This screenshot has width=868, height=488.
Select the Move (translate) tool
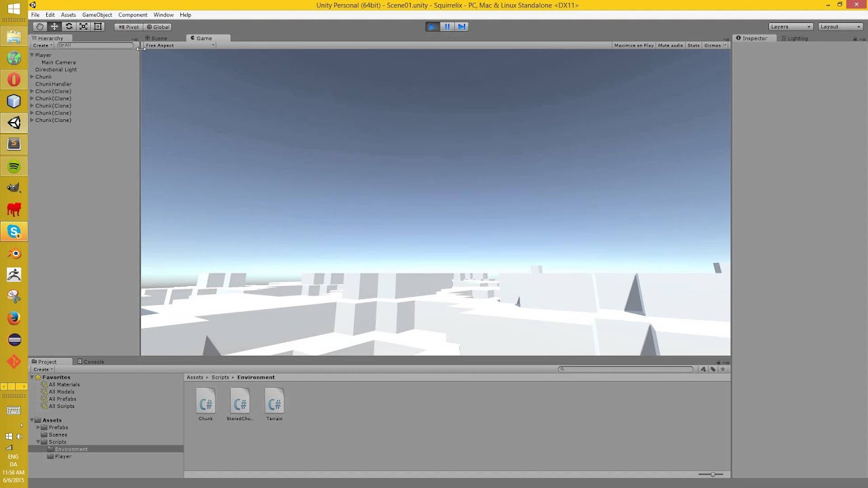(x=54, y=26)
